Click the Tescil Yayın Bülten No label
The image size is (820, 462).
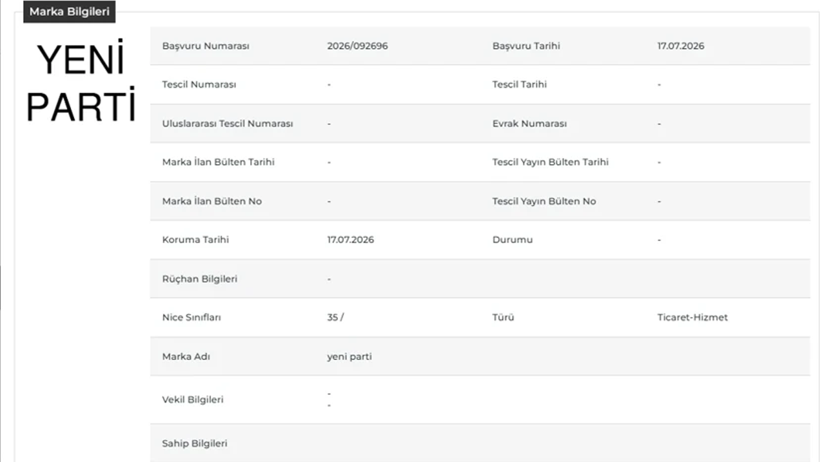(544, 201)
